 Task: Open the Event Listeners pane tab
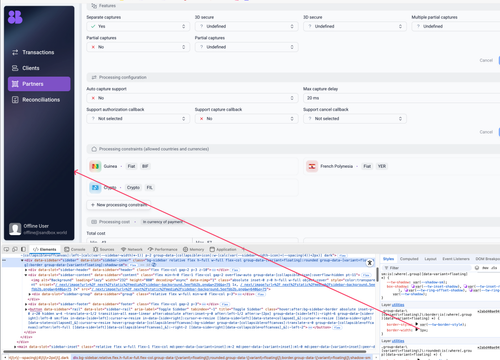click(456, 259)
